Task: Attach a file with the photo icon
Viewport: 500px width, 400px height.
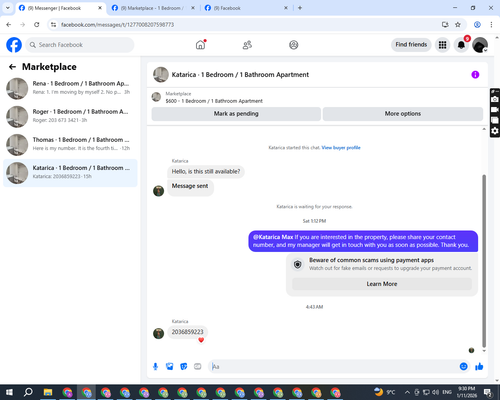Action: coord(170,367)
